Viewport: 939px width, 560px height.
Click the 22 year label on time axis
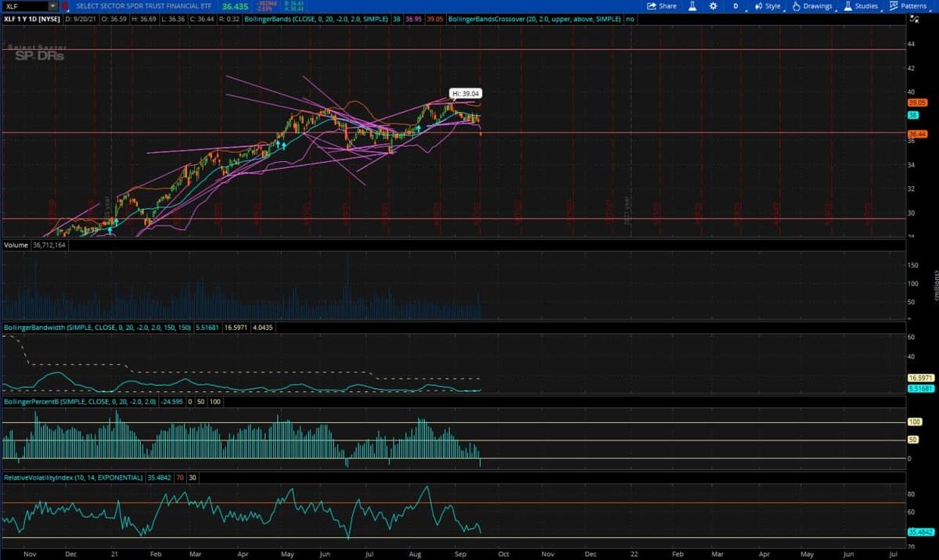click(x=634, y=553)
